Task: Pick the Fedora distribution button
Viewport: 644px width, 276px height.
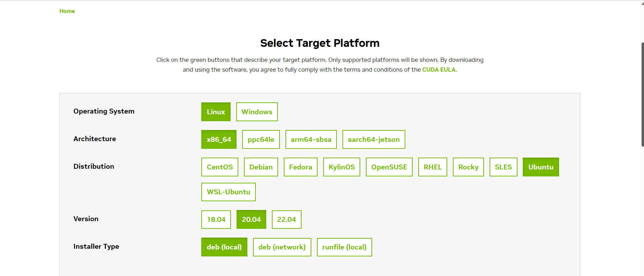Action: coord(300,167)
